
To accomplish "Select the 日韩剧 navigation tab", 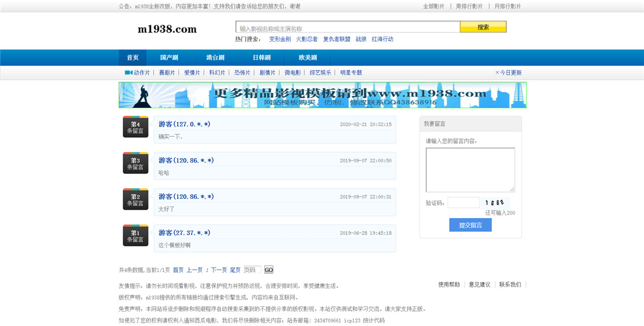I will [x=262, y=58].
